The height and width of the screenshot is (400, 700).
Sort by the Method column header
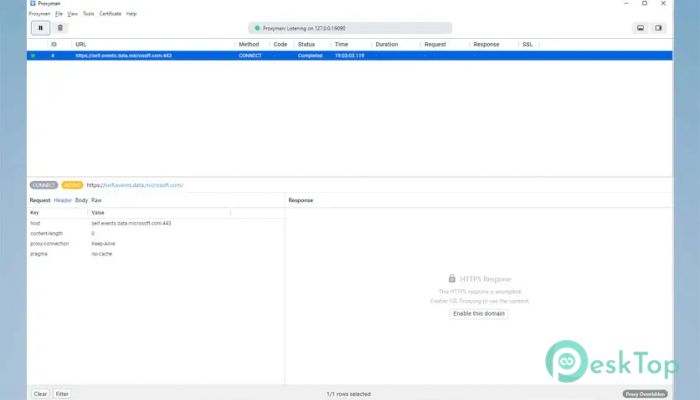(x=249, y=44)
